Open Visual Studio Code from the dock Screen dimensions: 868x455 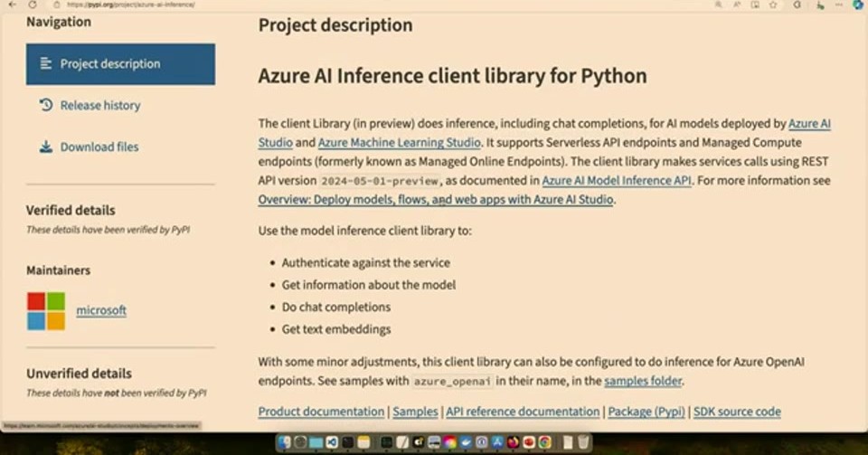pos(332,441)
